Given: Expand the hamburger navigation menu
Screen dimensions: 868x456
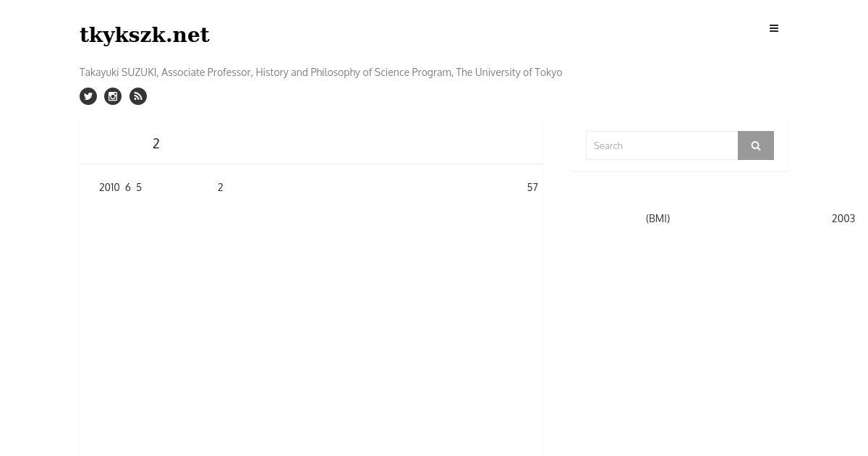Looking at the screenshot, I should [774, 29].
